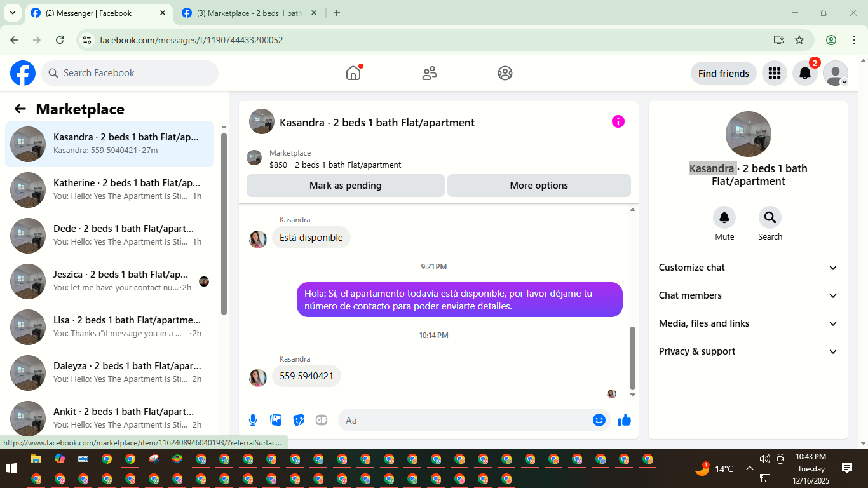Open the emoji picker in message box
This screenshot has height=488, width=868.
click(599, 420)
